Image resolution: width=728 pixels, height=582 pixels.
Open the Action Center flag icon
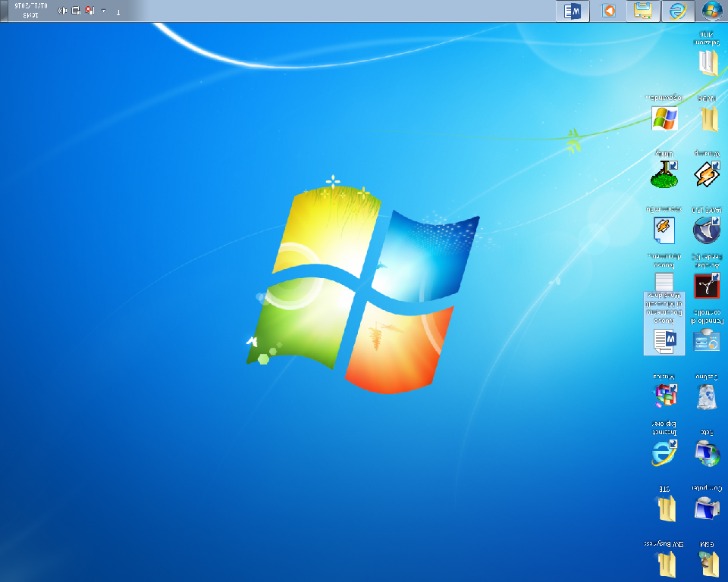90,11
